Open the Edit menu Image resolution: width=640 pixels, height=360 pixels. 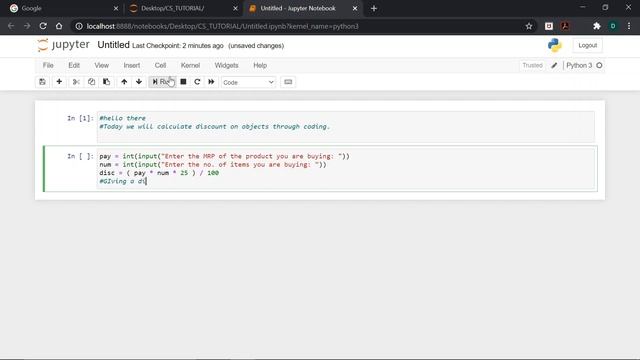pyautogui.click(x=74, y=65)
